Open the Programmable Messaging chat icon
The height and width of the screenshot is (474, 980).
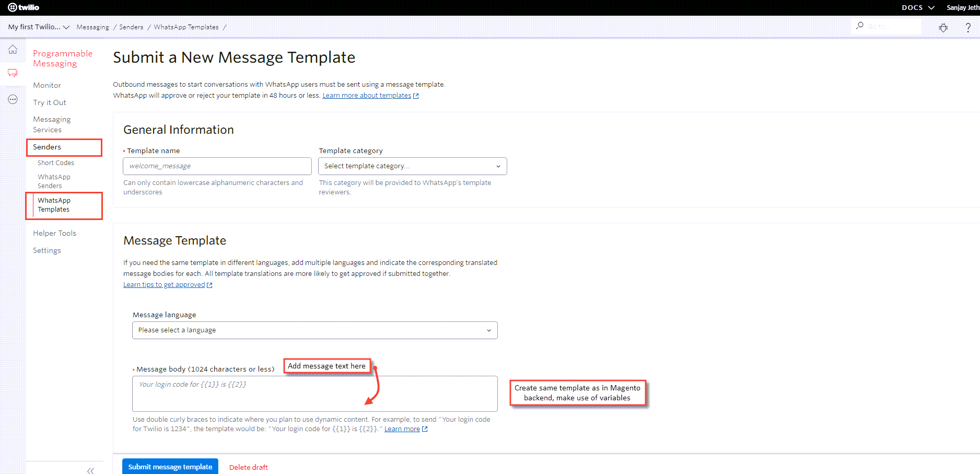point(13,73)
